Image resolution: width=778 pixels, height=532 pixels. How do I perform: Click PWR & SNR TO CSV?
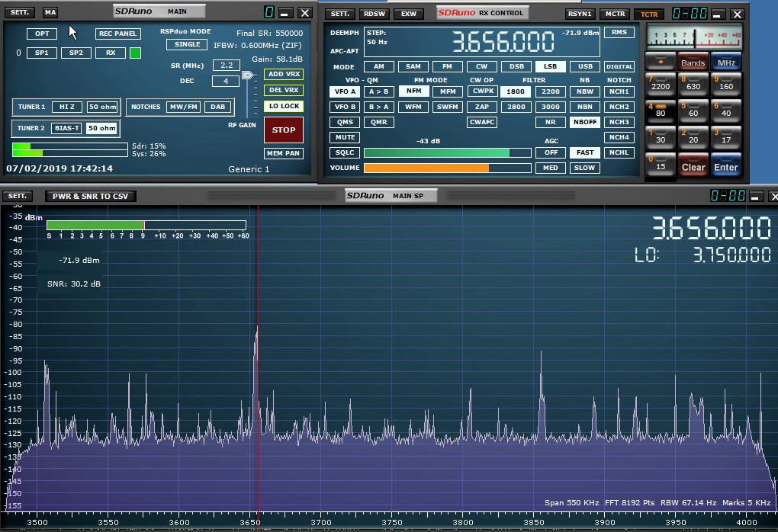[x=90, y=197]
